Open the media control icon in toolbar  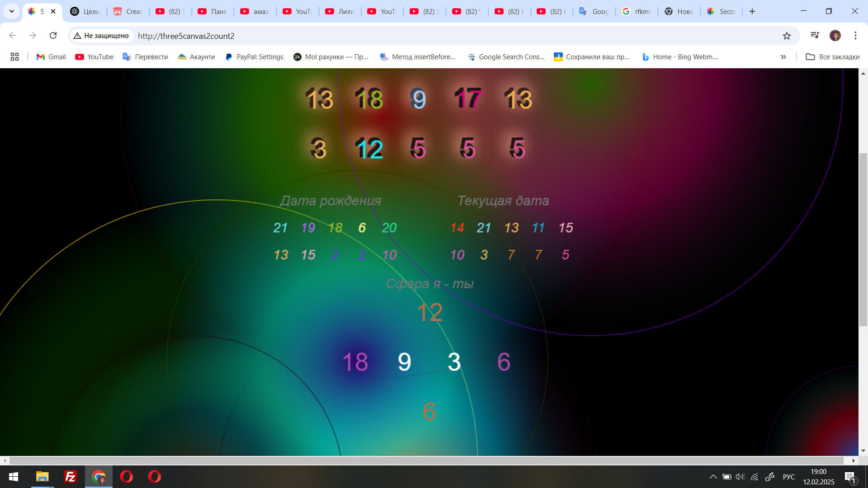tap(815, 35)
